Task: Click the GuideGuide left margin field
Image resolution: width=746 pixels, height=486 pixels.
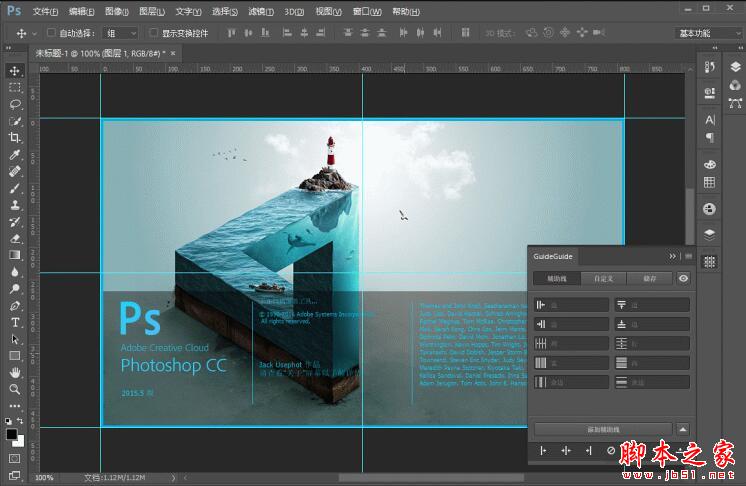Action: click(571, 305)
